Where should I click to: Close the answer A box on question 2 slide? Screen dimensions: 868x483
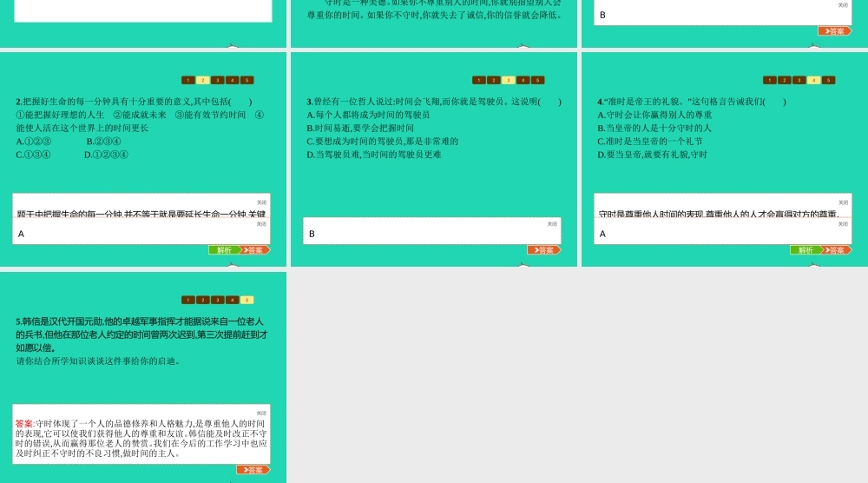pos(262,224)
